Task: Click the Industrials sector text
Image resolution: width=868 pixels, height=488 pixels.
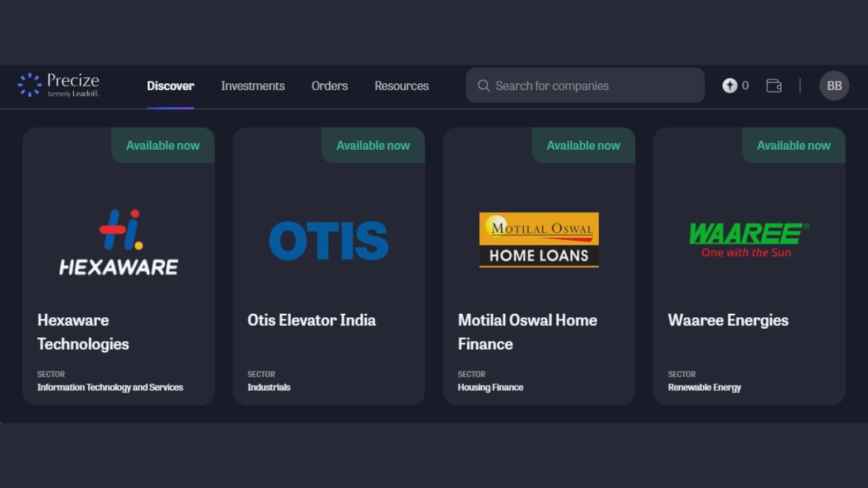Action: point(269,388)
